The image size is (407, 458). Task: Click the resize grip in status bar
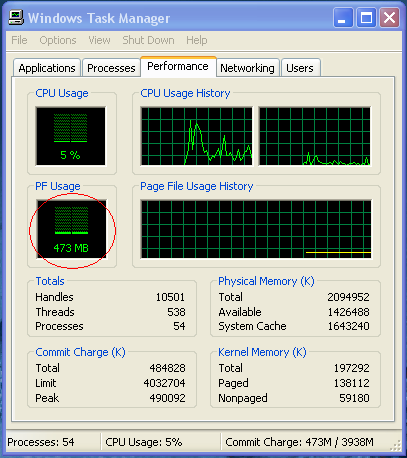396,446
